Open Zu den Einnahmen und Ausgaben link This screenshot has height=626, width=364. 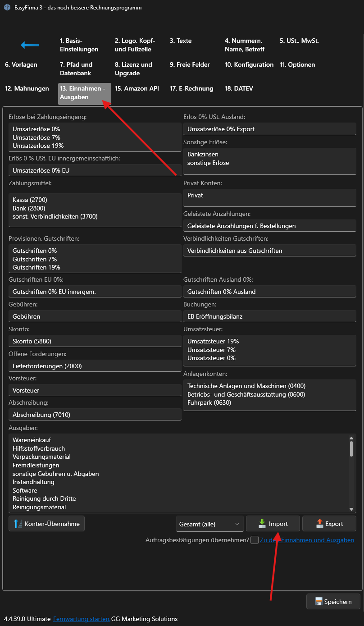[x=307, y=540]
